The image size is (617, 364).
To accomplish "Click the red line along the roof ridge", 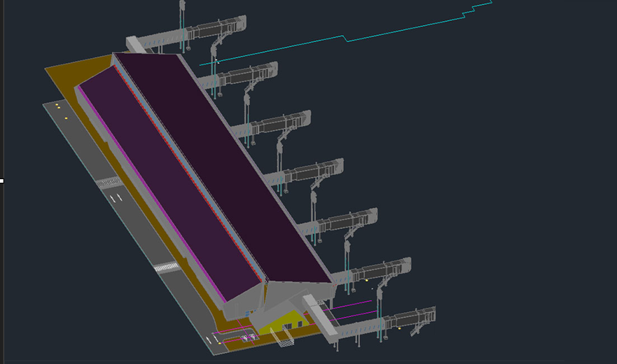I will point(189,173).
